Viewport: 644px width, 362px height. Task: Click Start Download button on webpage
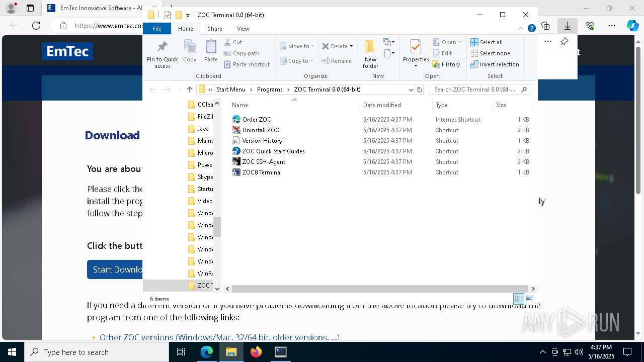[x=115, y=269]
